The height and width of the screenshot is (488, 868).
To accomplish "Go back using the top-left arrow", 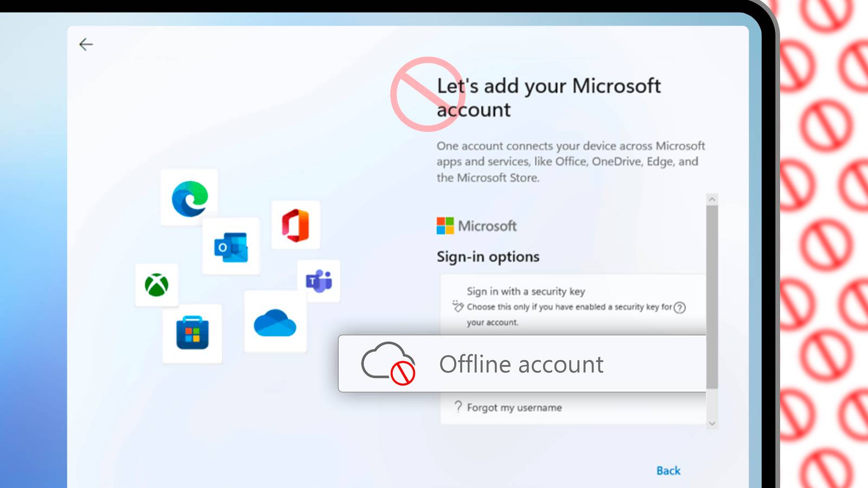I will click(x=86, y=44).
